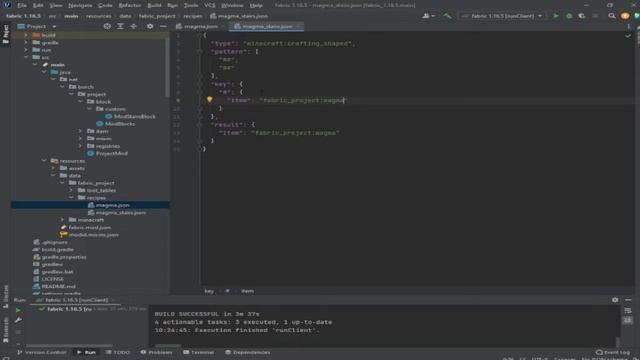The height and width of the screenshot is (360, 640).
Task: Select the magma_stairs.json editor tab
Action: coord(267,26)
